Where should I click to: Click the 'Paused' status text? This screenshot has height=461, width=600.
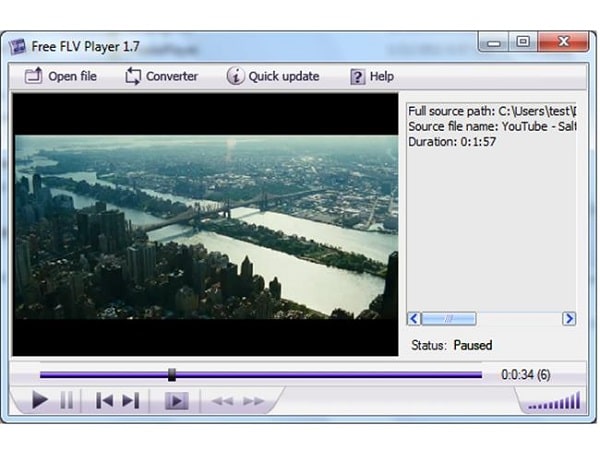473,345
